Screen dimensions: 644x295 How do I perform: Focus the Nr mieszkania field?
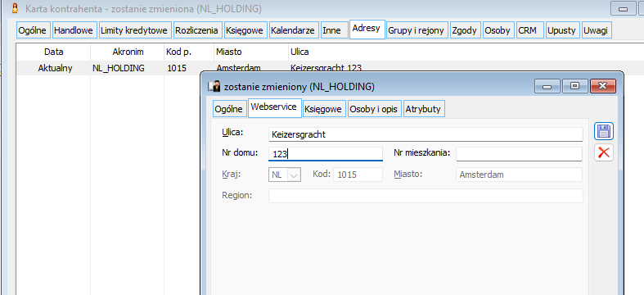pos(519,154)
